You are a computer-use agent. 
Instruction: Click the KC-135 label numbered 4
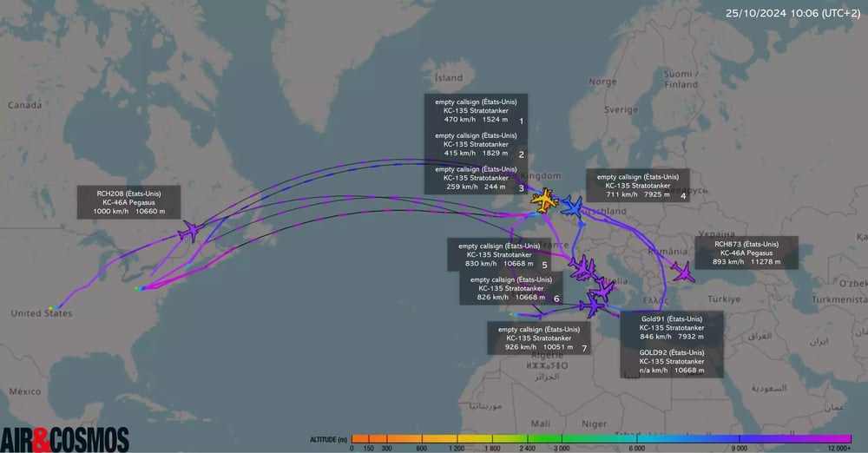pos(638,186)
